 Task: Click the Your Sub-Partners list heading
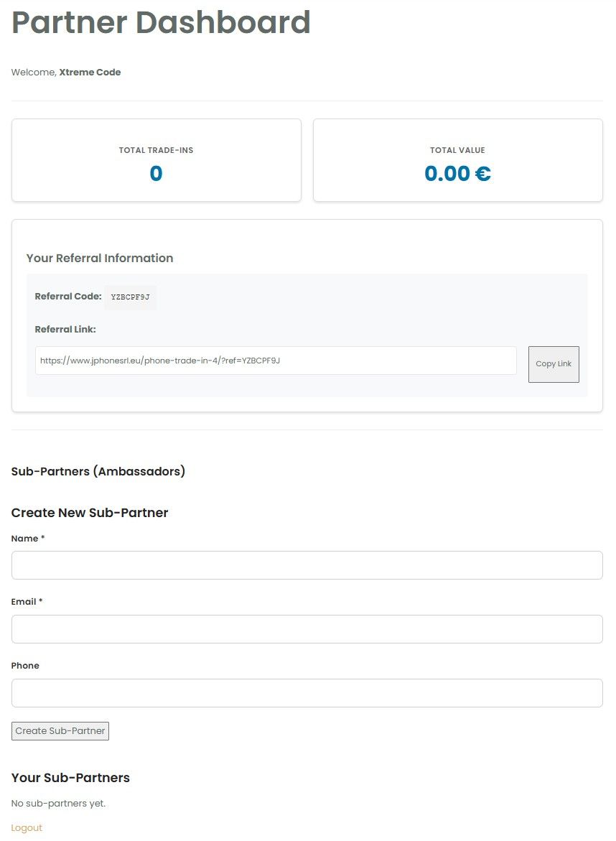point(70,778)
